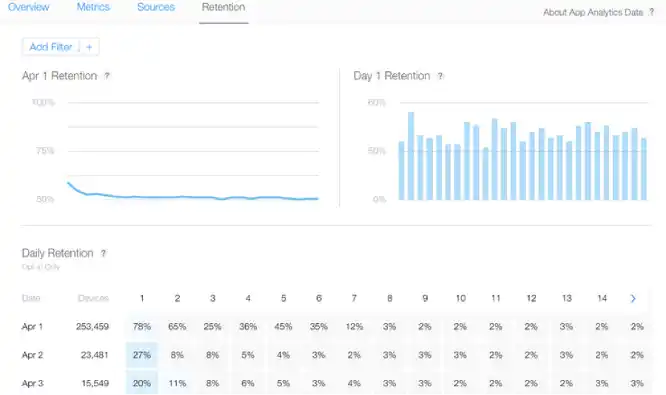Click the Date column header
Screen dimensions: 666x395
point(31,298)
